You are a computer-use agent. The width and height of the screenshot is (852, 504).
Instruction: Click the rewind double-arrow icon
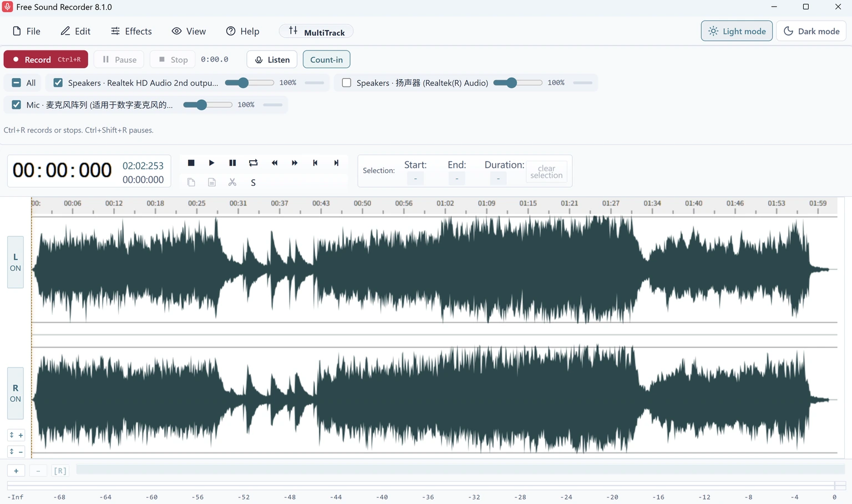pyautogui.click(x=274, y=163)
